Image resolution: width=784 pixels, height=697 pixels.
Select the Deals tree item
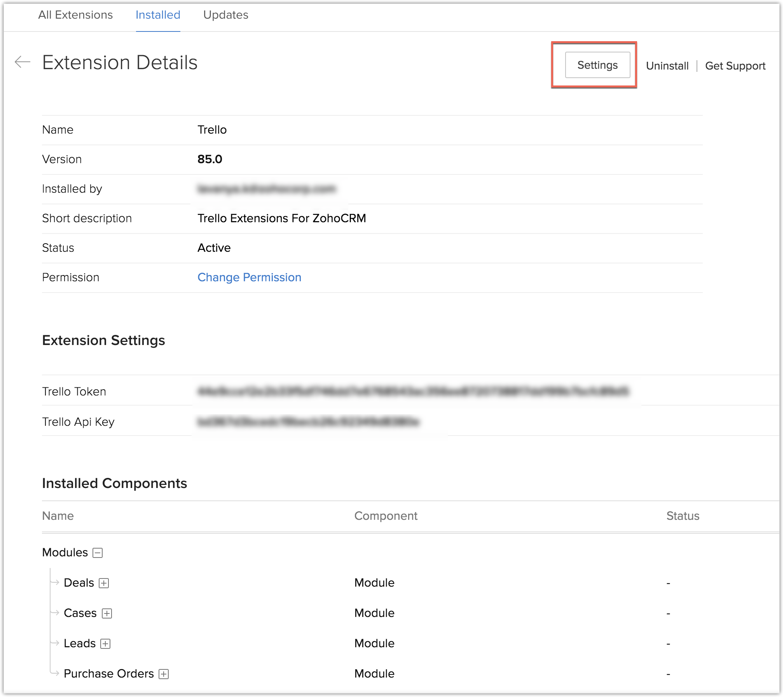coord(79,582)
